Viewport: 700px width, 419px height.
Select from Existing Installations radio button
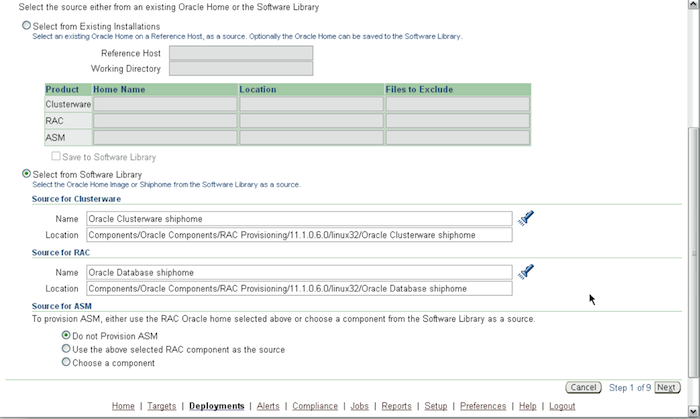[x=26, y=25]
